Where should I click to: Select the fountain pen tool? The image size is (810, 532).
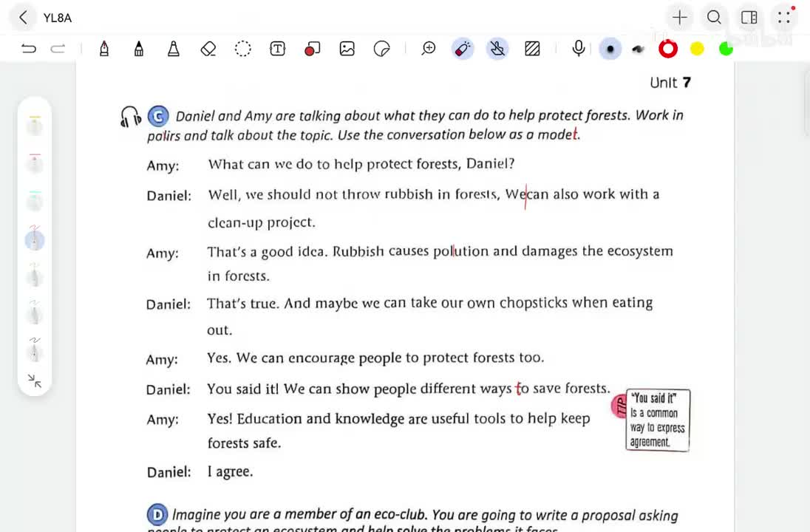(103, 49)
